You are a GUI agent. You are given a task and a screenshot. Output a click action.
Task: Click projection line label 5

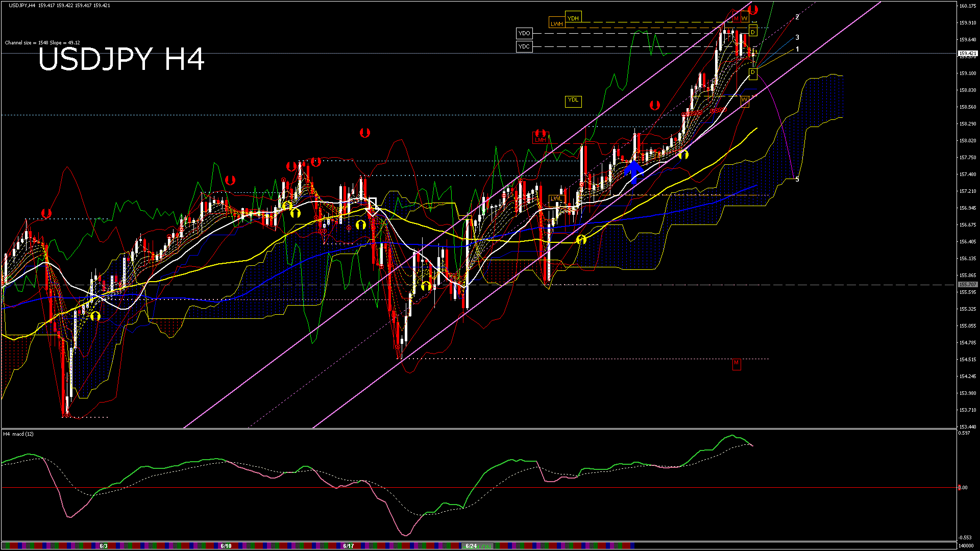tap(797, 180)
